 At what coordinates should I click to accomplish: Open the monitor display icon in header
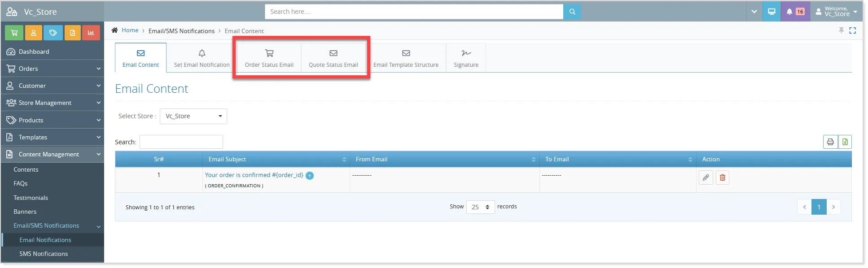(x=772, y=12)
